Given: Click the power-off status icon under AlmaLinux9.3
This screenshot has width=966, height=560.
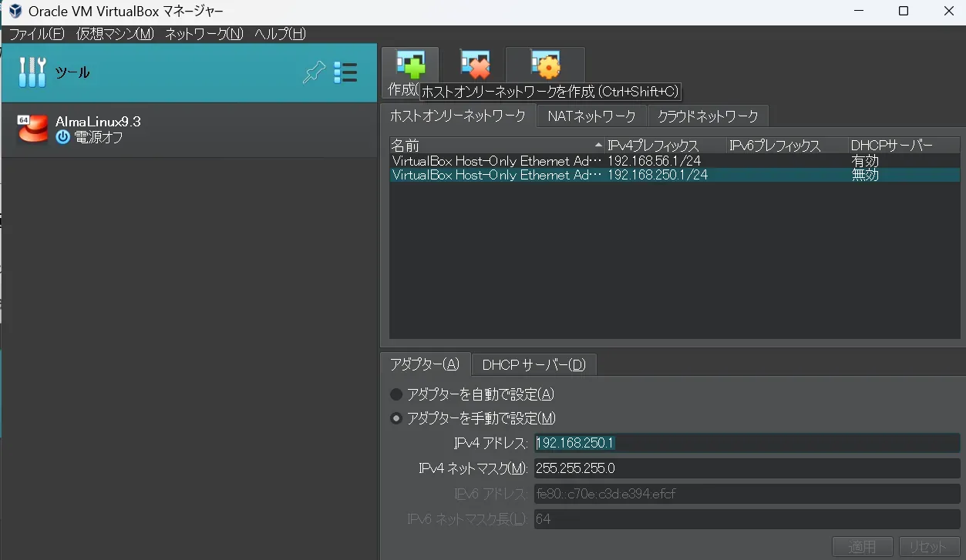Looking at the screenshot, I should (x=62, y=138).
